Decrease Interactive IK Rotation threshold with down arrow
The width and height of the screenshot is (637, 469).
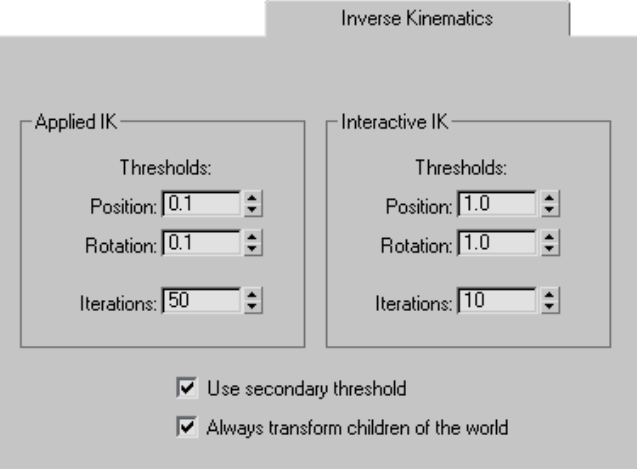[549, 250]
